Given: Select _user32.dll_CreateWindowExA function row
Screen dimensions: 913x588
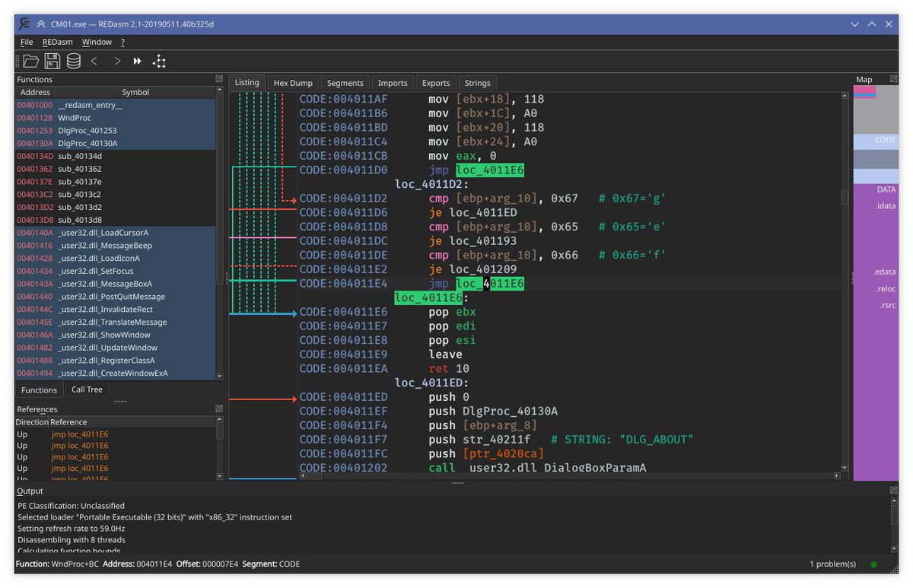Looking at the screenshot, I should point(116,373).
